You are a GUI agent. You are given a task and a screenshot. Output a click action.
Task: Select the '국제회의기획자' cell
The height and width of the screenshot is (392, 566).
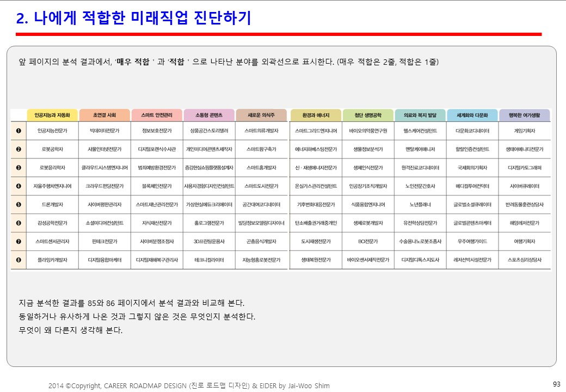click(472, 168)
